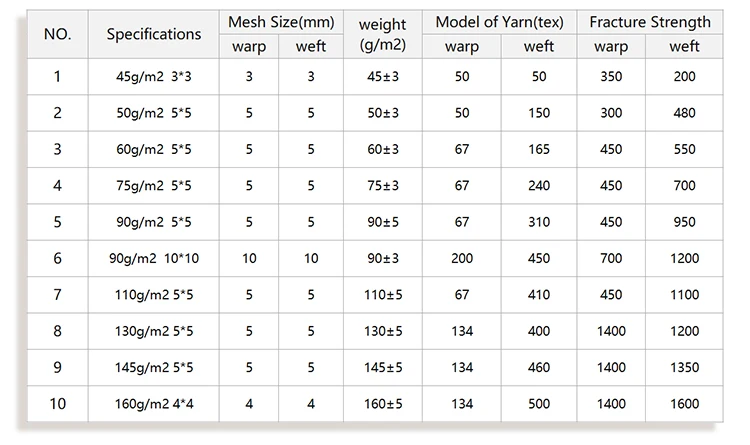
Task: Select the 160g/m2 4*4 specification cell
Action: [154, 404]
